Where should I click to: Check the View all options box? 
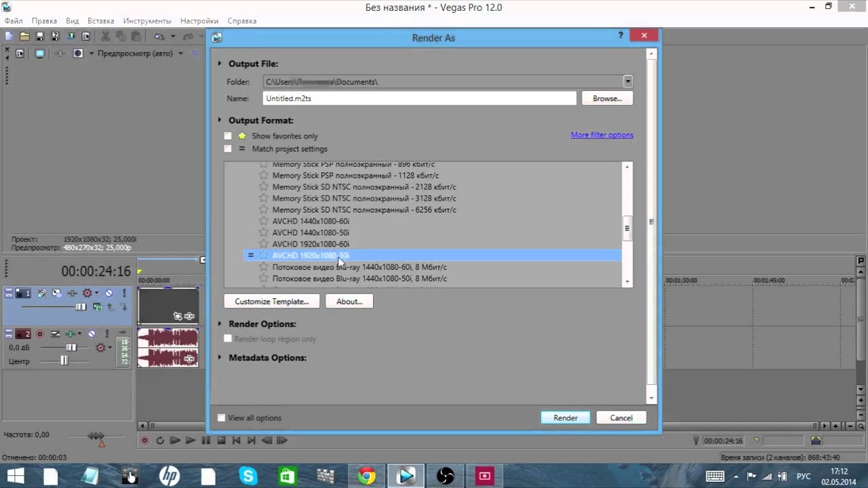pos(221,418)
